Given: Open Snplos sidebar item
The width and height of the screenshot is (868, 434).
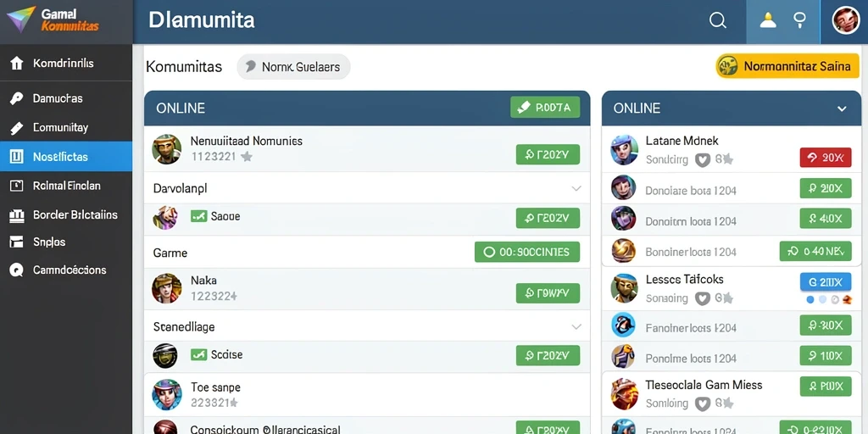Looking at the screenshot, I should (66, 242).
